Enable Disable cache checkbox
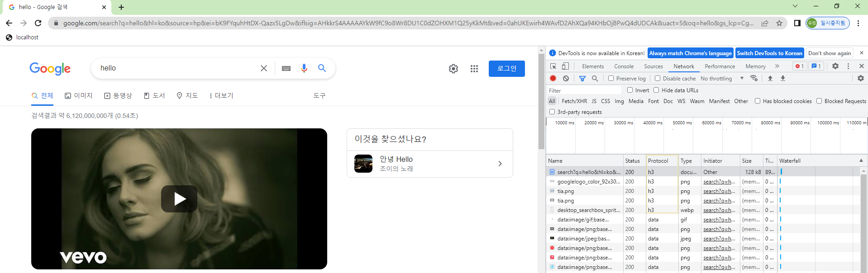The image size is (868, 273). click(658, 78)
